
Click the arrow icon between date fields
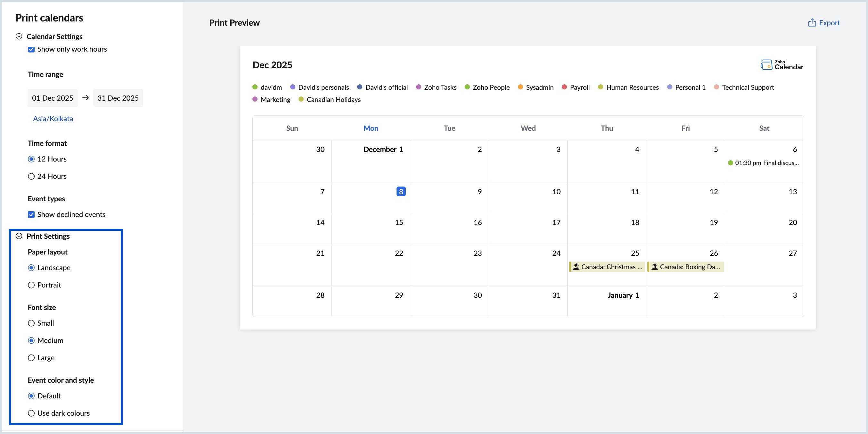pos(86,98)
